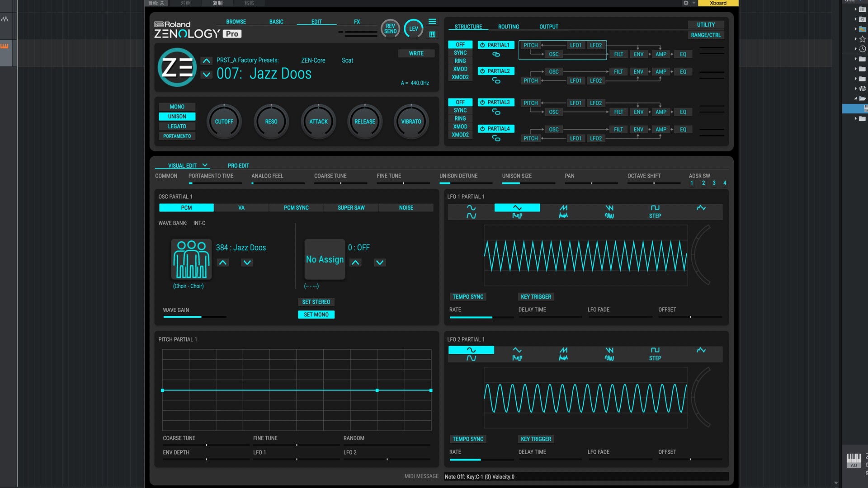Toggle the keyboard panel icon

(x=432, y=34)
